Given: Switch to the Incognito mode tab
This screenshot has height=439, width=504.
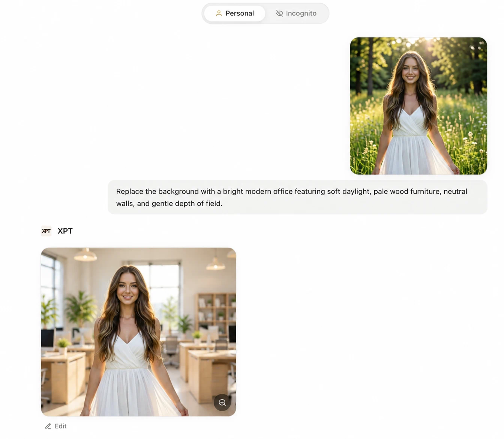Looking at the screenshot, I should 296,14.
